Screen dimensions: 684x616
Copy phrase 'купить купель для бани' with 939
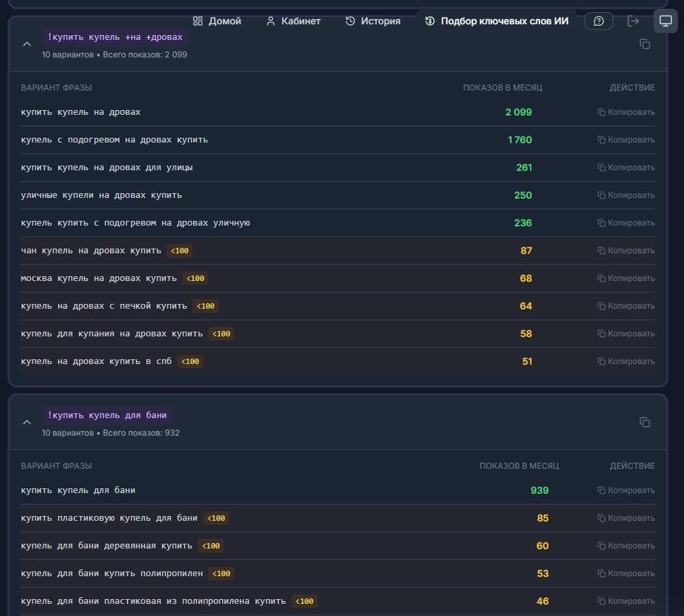pyautogui.click(x=626, y=490)
